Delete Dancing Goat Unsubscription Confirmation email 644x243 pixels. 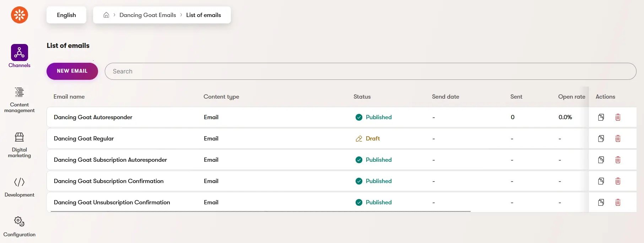pyautogui.click(x=618, y=202)
